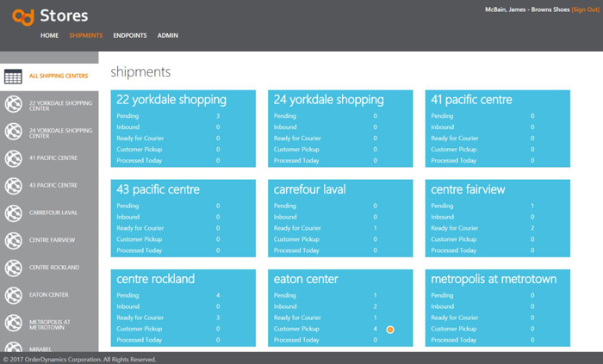Click globe icon beside 43 Pacific Centre
Viewport: 603px width, 364px height.
click(x=14, y=186)
